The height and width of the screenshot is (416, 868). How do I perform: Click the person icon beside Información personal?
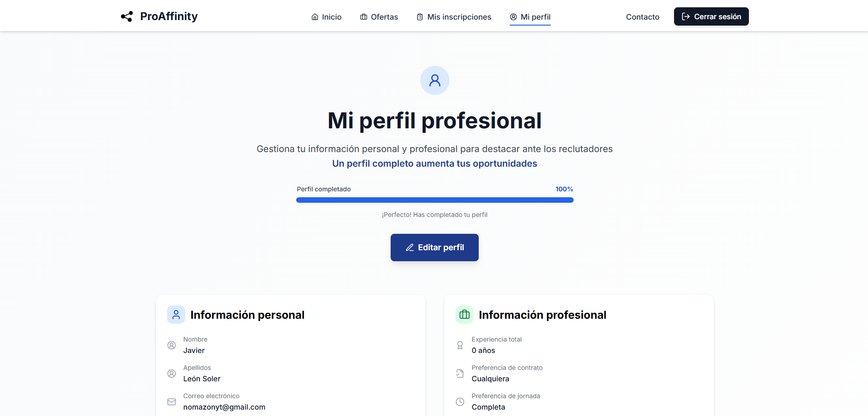[176, 315]
